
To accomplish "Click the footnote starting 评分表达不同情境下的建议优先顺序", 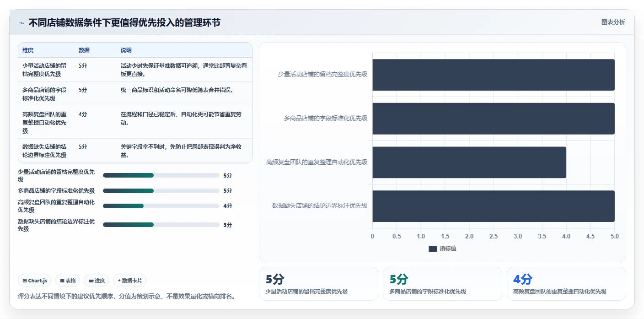I will point(127,296).
